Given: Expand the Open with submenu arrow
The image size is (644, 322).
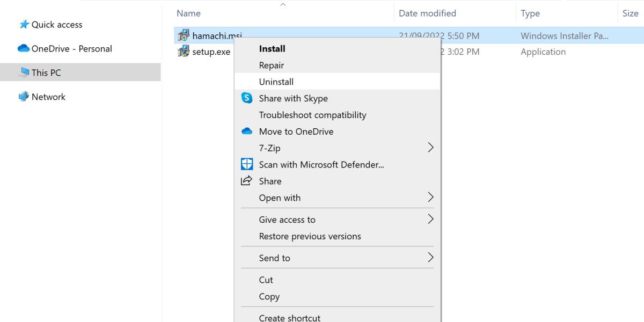Looking at the screenshot, I should click(430, 197).
